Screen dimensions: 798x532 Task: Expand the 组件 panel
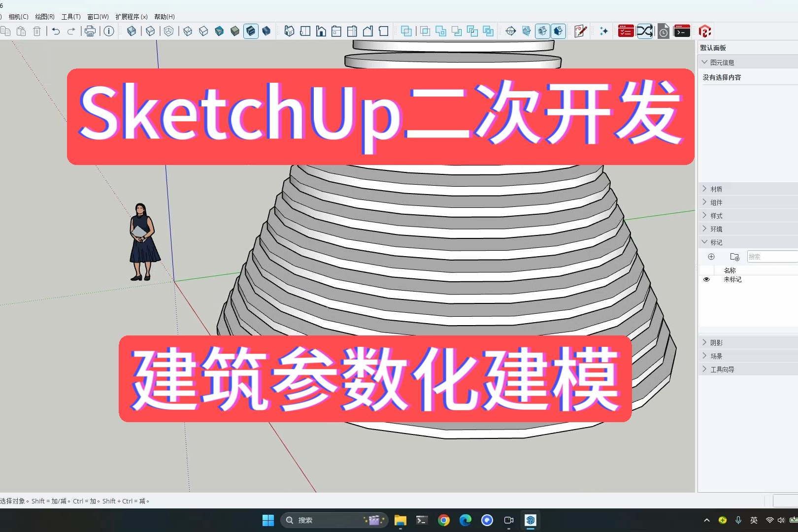pos(704,202)
